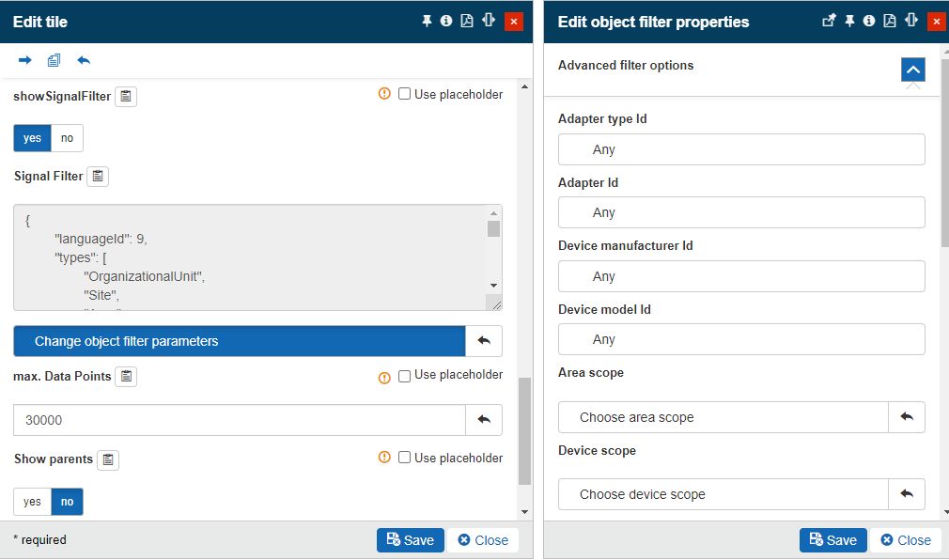Collapse the Advanced filter options section
This screenshot has width=949, height=560.
[912, 70]
